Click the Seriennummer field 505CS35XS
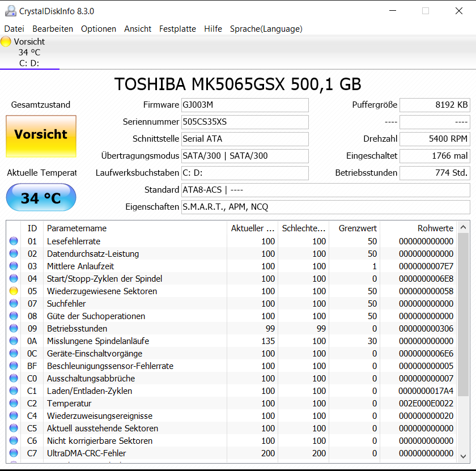The image size is (476, 471). (245, 122)
